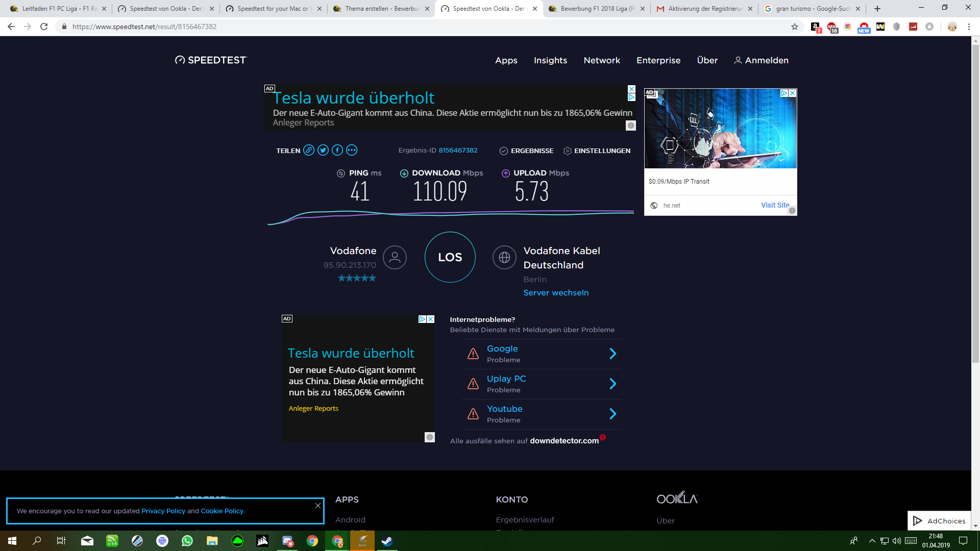The width and height of the screenshot is (980, 551).
Task: Click the server globe icon
Action: pyautogui.click(x=504, y=258)
